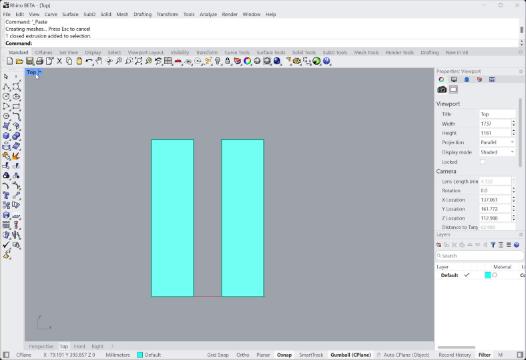The image size is (526, 360).
Task: Open the color wheel icon in toolbar
Action: point(247,61)
